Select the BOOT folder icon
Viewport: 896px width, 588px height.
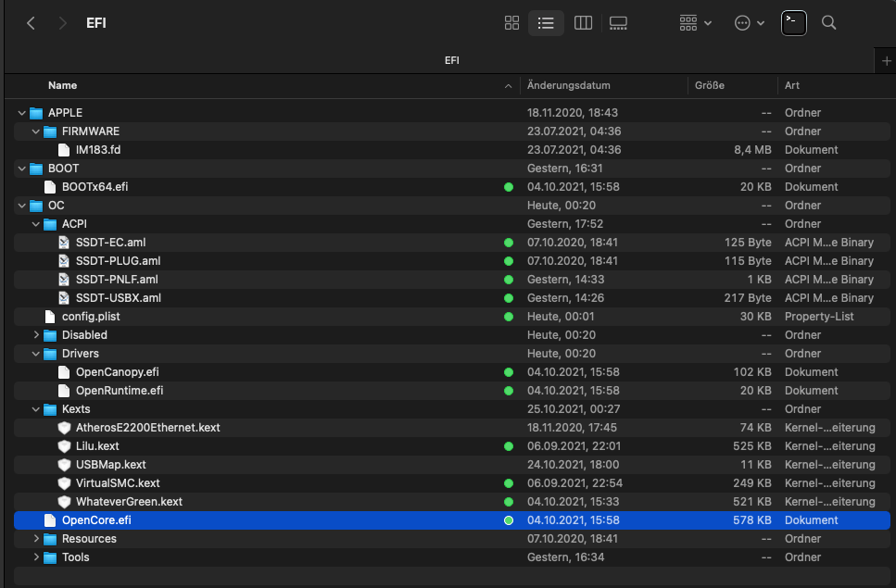click(x=36, y=169)
